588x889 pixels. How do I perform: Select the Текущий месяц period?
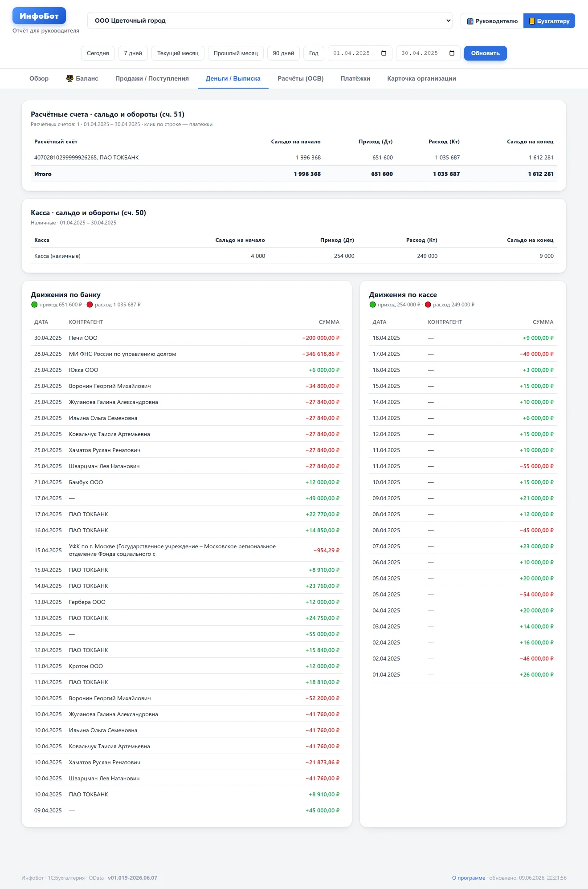[178, 53]
